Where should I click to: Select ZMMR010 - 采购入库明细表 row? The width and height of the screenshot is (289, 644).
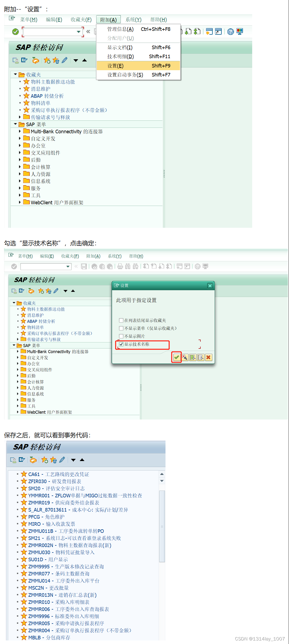[x=59, y=602]
